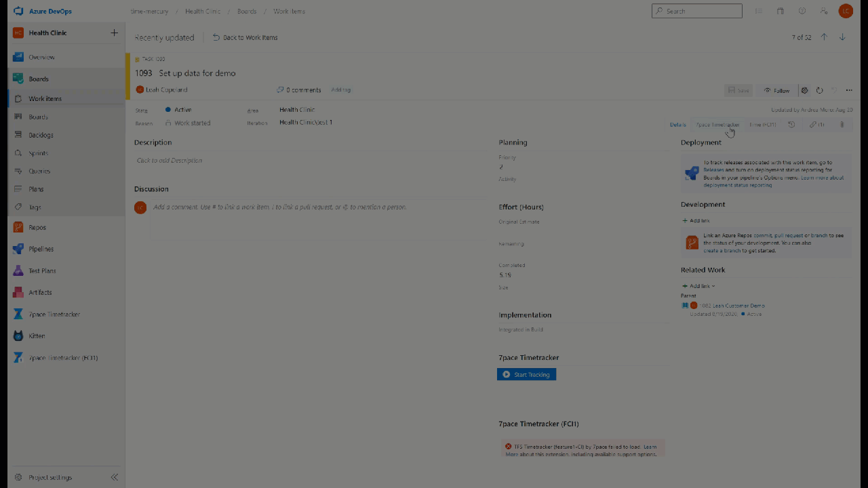
Task: Focus the Search box in header
Action: pyautogui.click(x=697, y=11)
